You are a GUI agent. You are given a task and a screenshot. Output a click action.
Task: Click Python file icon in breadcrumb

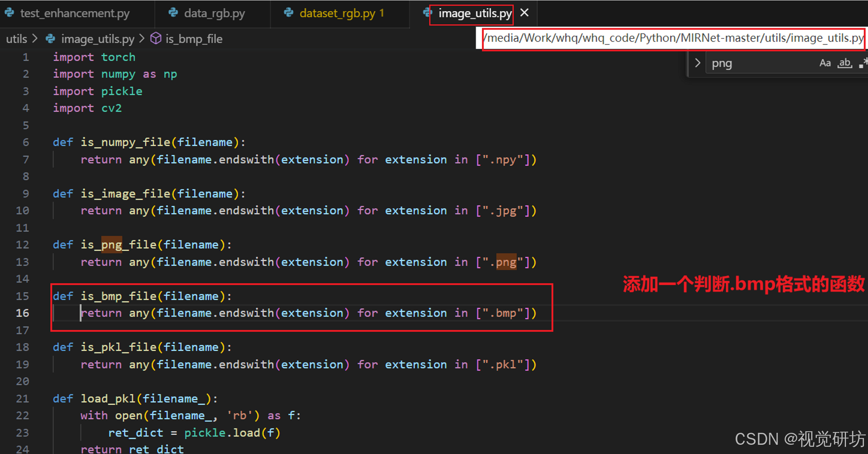click(x=50, y=39)
